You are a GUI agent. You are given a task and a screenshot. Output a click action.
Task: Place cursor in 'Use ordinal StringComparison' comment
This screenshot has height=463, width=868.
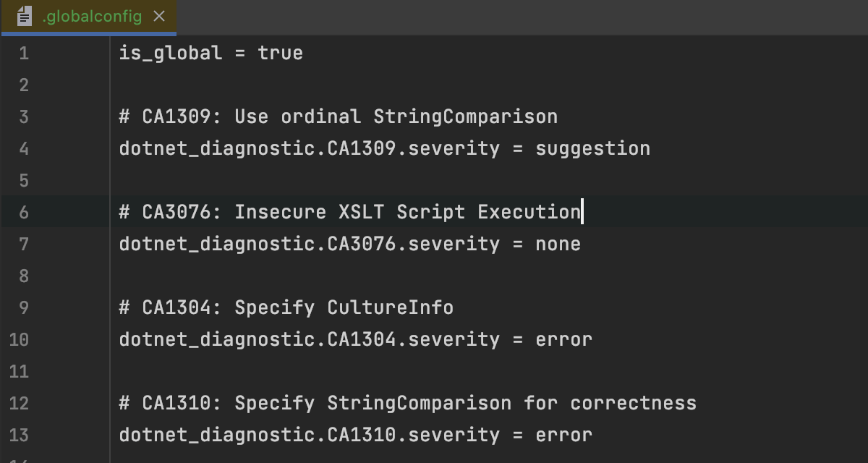tap(396, 116)
